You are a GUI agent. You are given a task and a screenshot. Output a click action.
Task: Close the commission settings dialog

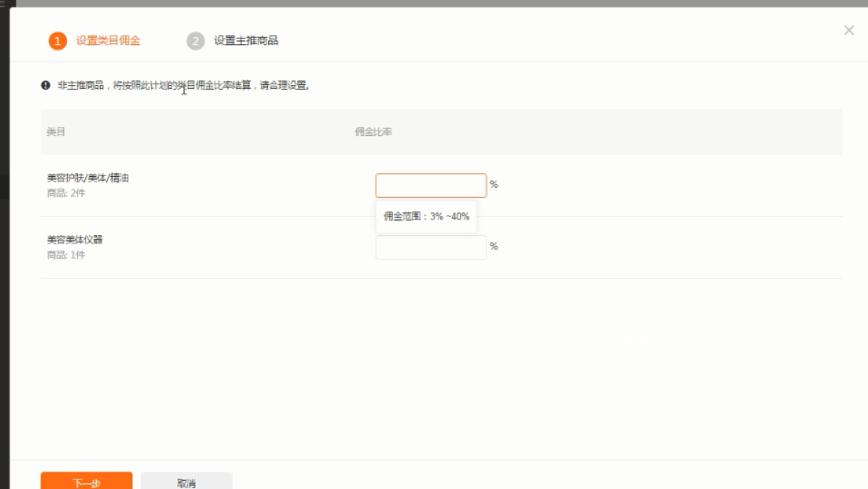pyautogui.click(x=849, y=31)
